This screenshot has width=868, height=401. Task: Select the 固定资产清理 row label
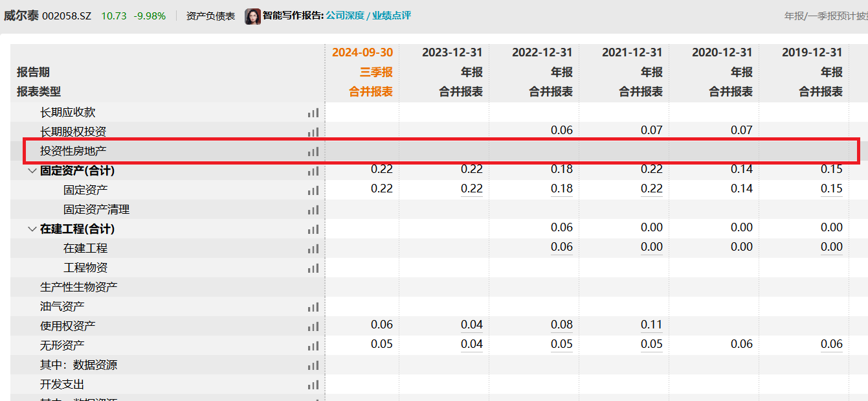pos(96,210)
